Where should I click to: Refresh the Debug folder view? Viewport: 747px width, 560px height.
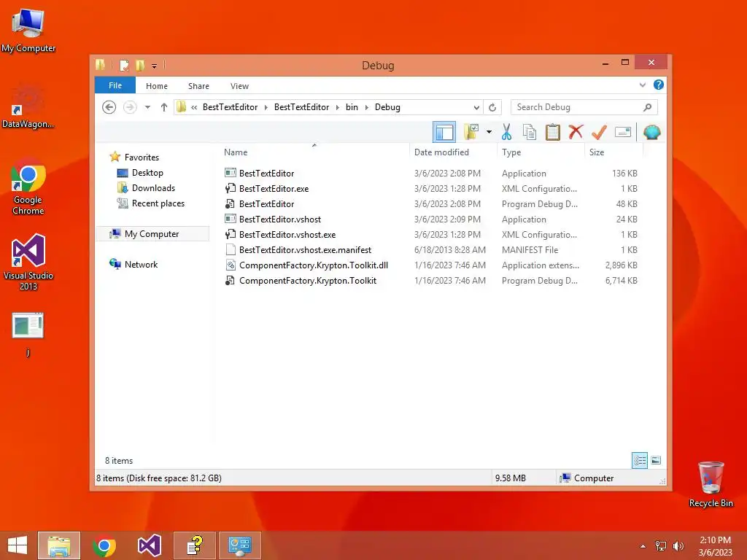(492, 107)
